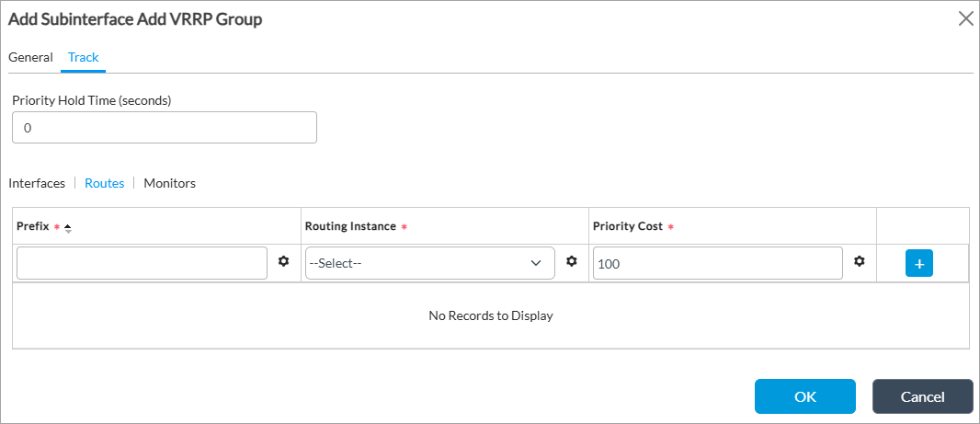Open the Interfaces tracking section
Viewport: 980px width, 424px height.
coord(37,183)
